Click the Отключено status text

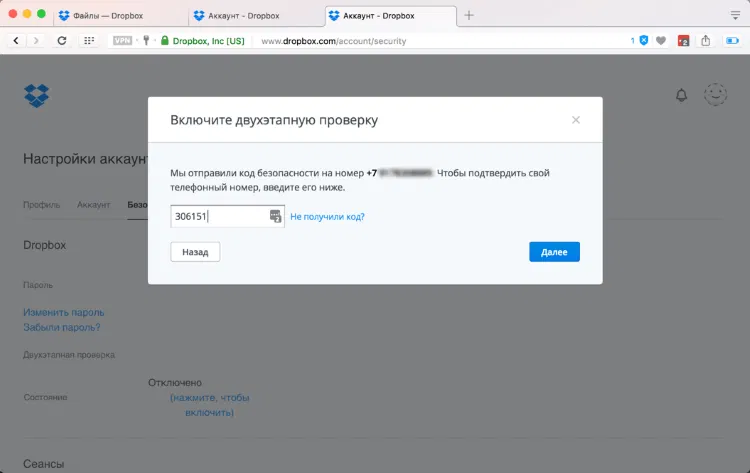click(x=175, y=383)
